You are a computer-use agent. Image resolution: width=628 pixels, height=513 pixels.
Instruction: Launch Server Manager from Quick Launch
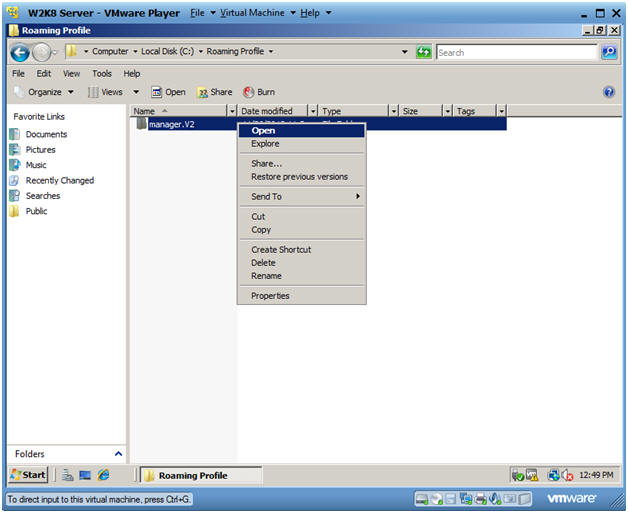(68, 475)
